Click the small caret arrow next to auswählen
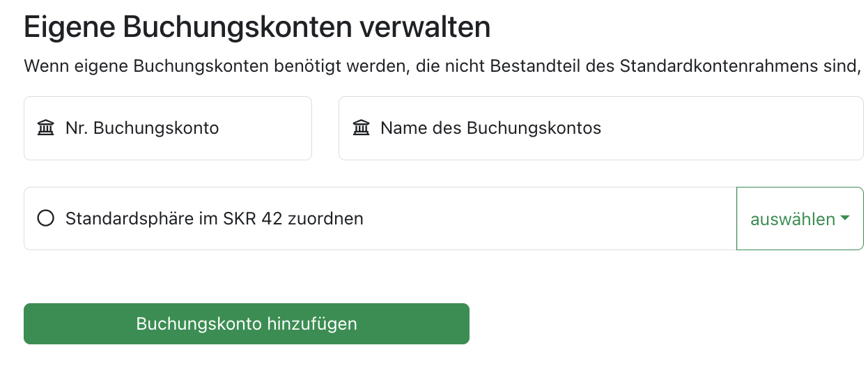Viewport: 868px width, 375px height. tap(845, 218)
